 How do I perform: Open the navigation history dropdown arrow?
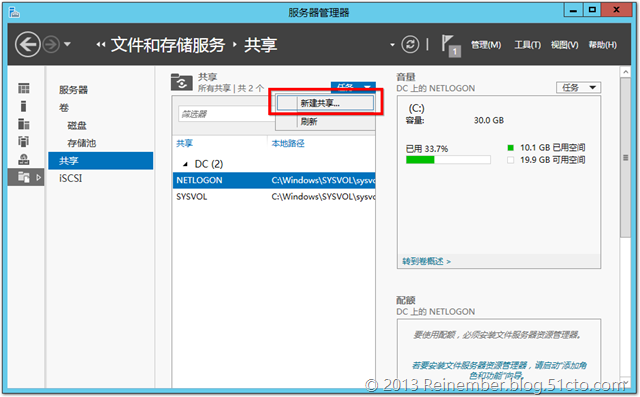point(67,44)
